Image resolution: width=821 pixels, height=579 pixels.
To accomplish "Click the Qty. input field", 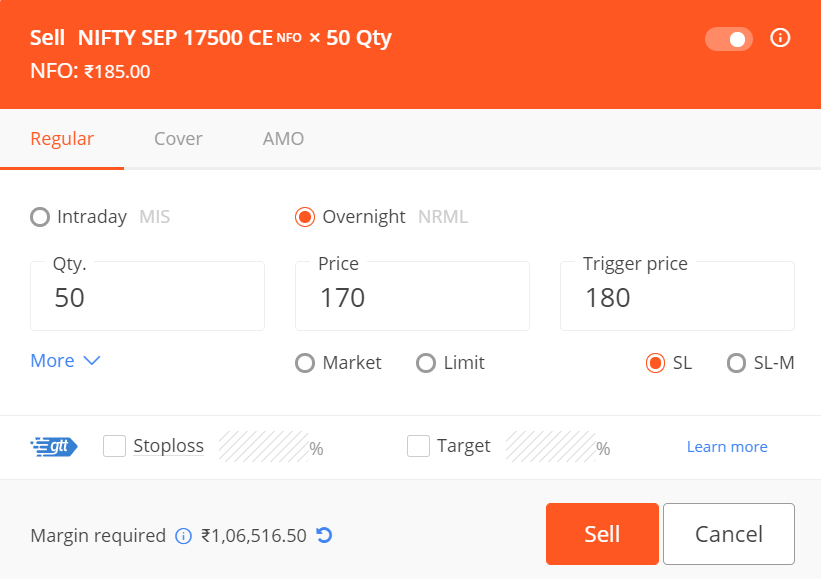I will 148,296.
